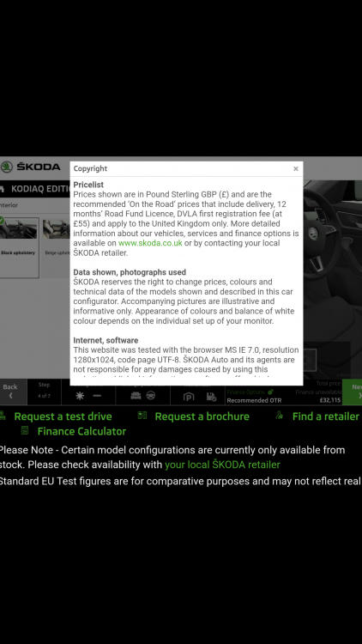Click the KODIAQ EDITION model title
This screenshot has height=644, width=362.
[x=40, y=189]
